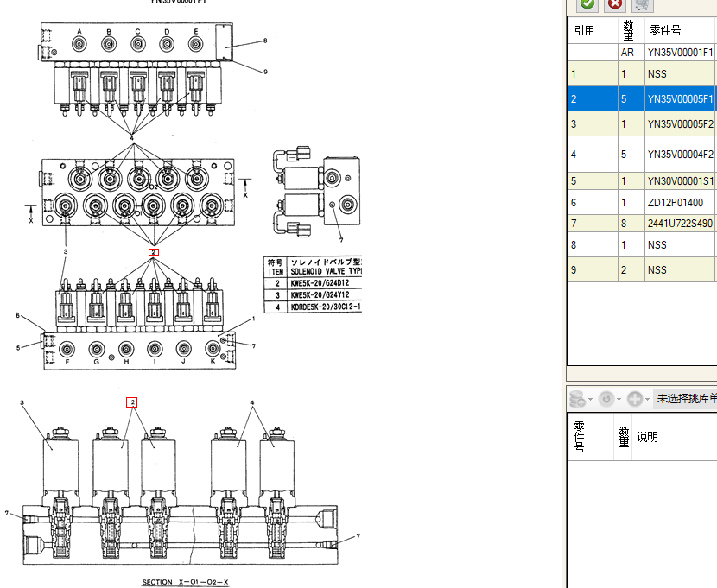Click KDRDE5K-20/30C12-1 in solenoid valve table
Screen dimensions: 717x588
pos(326,307)
